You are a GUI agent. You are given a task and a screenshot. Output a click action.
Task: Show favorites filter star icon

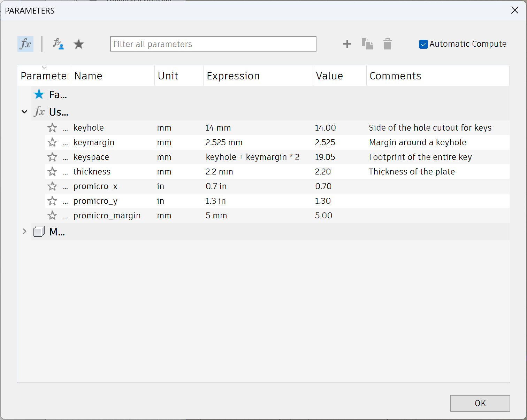tap(79, 44)
